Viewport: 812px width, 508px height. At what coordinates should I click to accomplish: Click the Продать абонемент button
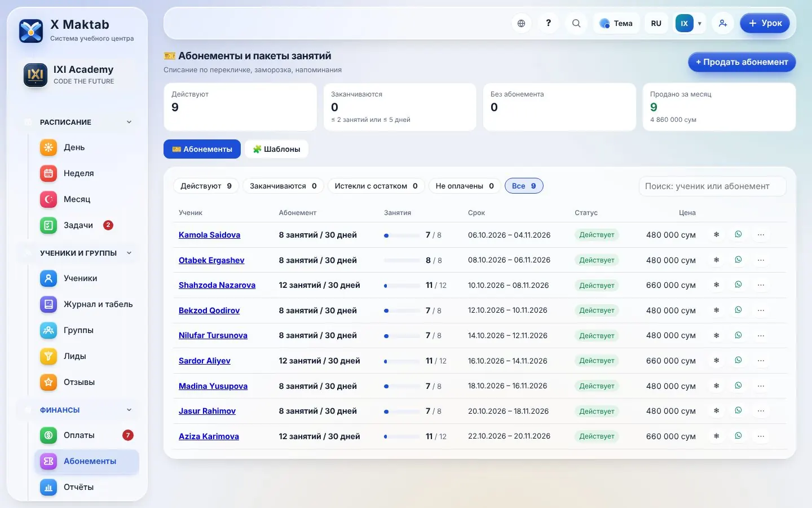pos(742,62)
